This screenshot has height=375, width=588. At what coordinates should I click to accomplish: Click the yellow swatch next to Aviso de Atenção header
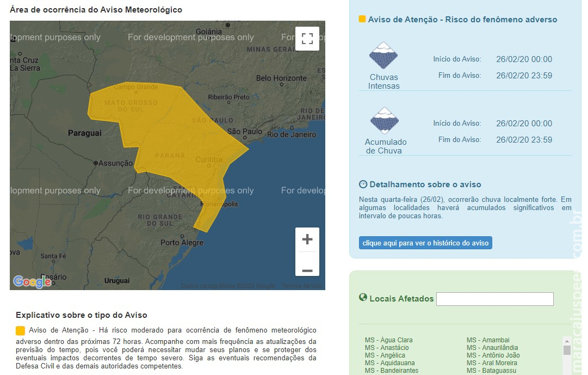(362, 20)
